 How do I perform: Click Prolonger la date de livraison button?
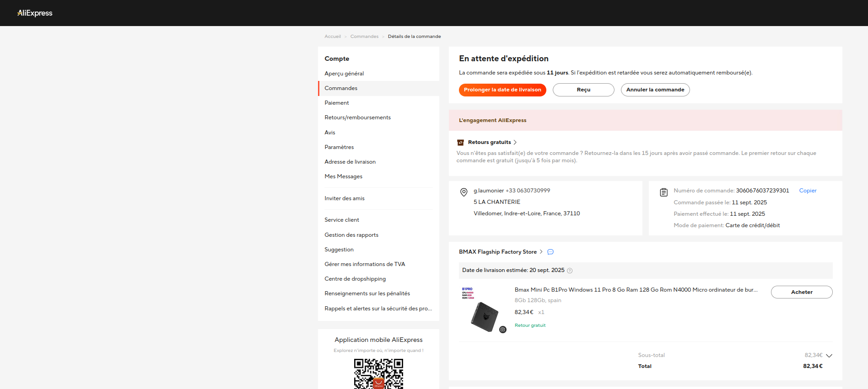click(x=502, y=90)
